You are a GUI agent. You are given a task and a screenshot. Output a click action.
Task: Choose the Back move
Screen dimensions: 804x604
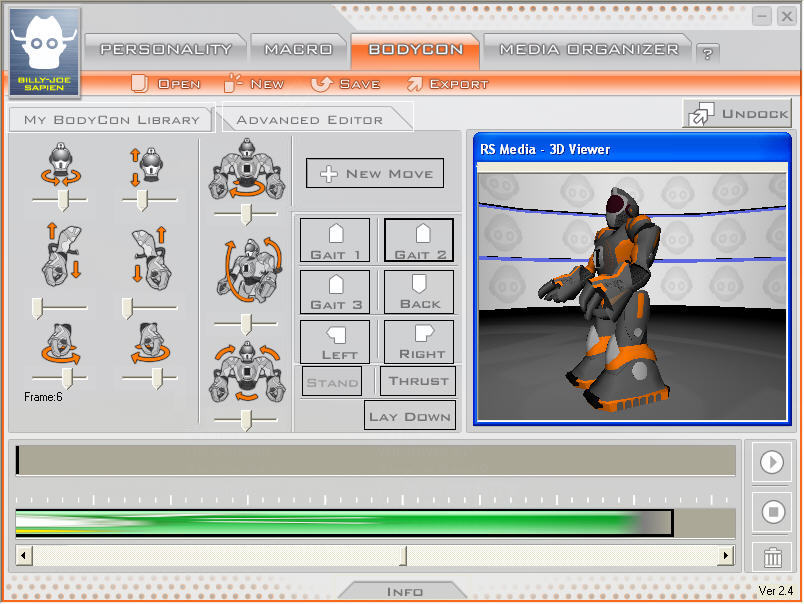(419, 292)
